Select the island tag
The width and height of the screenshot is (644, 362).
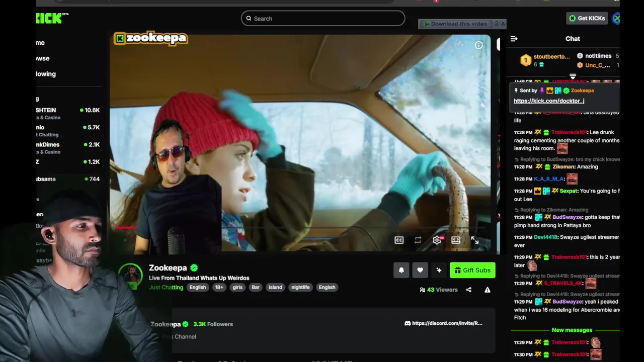tap(275, 287)
